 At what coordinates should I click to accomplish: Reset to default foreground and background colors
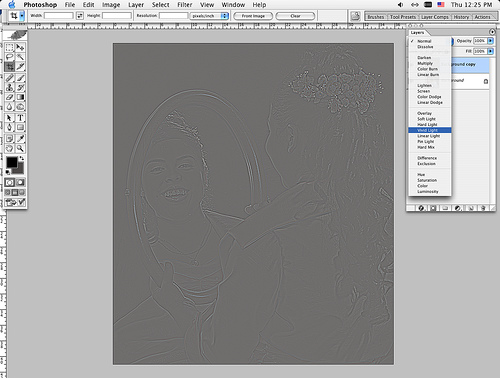click(x=8, y=172)
